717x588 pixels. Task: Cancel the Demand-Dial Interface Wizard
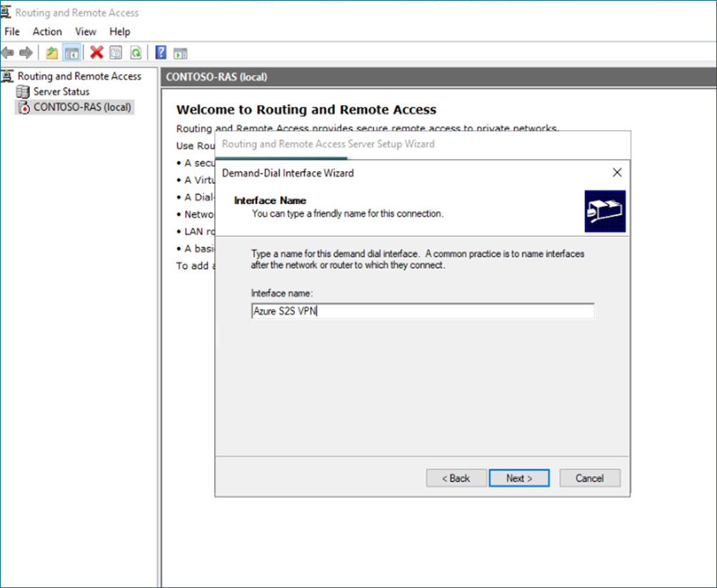(x=590, y=478)
